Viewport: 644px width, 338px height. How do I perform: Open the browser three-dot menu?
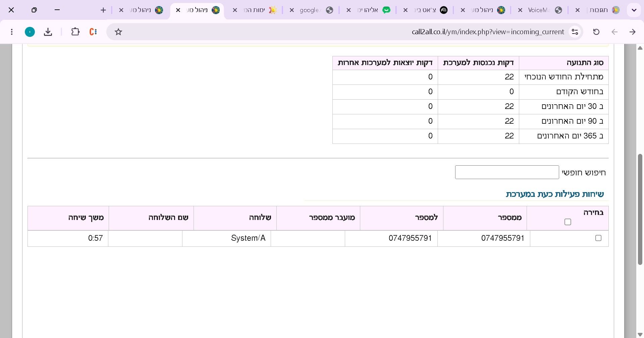[12, 32]
